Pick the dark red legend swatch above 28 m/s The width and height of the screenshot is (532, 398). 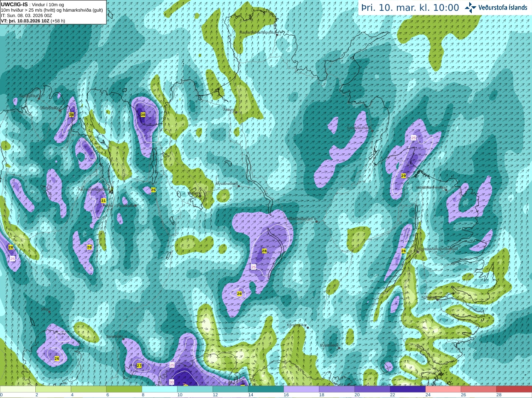coord(514,389)
